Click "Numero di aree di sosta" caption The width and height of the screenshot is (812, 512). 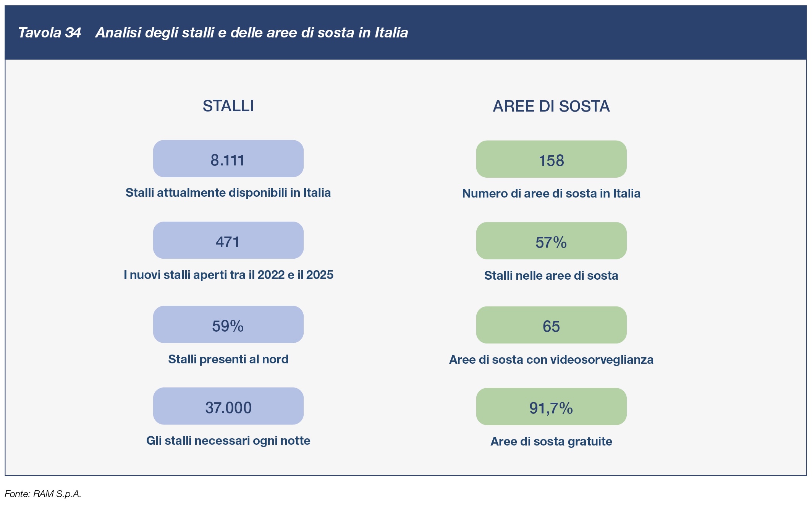pos(551,193)
